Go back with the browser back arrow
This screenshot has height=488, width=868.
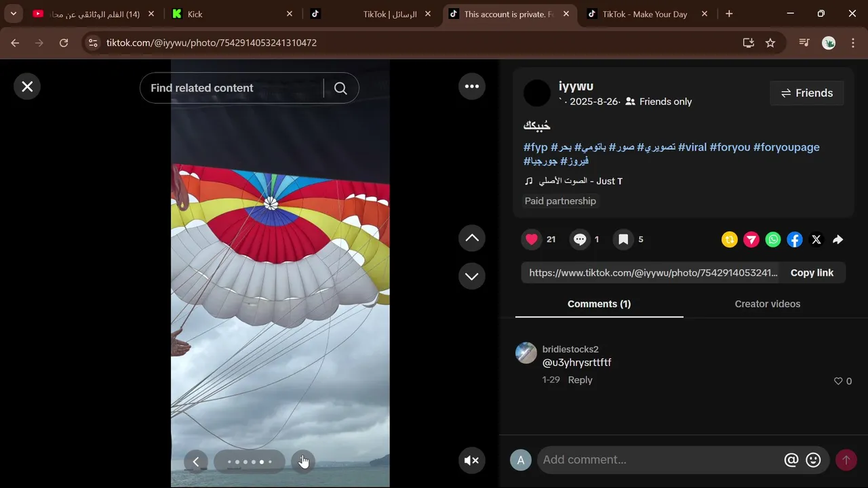(15, 43)
